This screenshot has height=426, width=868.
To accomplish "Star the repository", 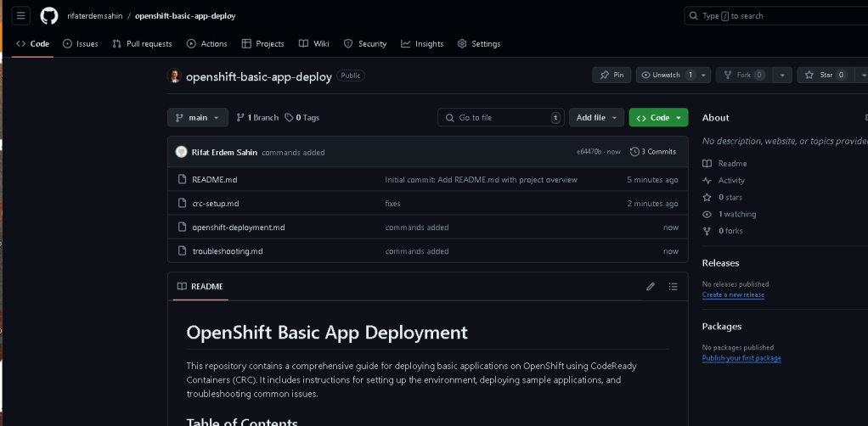I will (826, 76).
